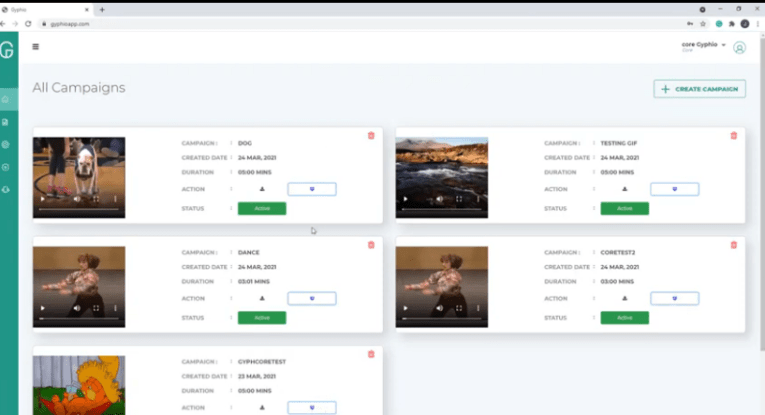Click the Create Campaign button
765x415 pixels.
(x=700, y=89)
